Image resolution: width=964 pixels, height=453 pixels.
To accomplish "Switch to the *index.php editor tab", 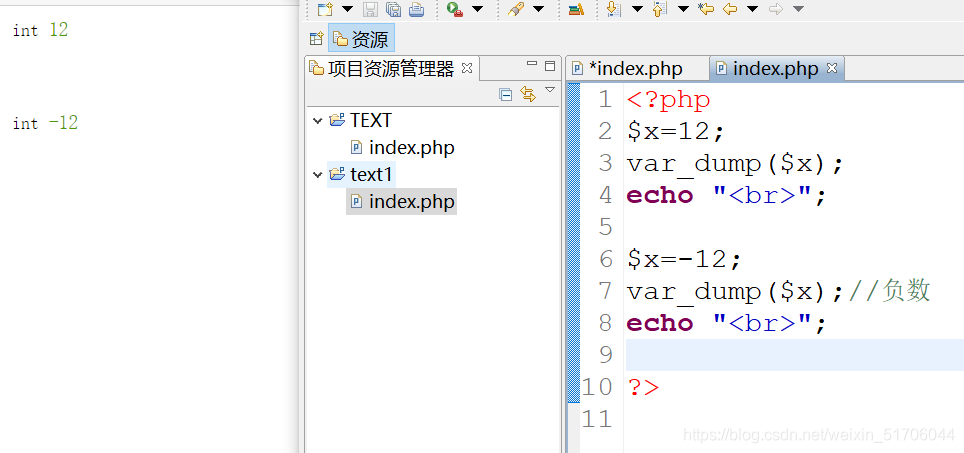I will 635,69.
